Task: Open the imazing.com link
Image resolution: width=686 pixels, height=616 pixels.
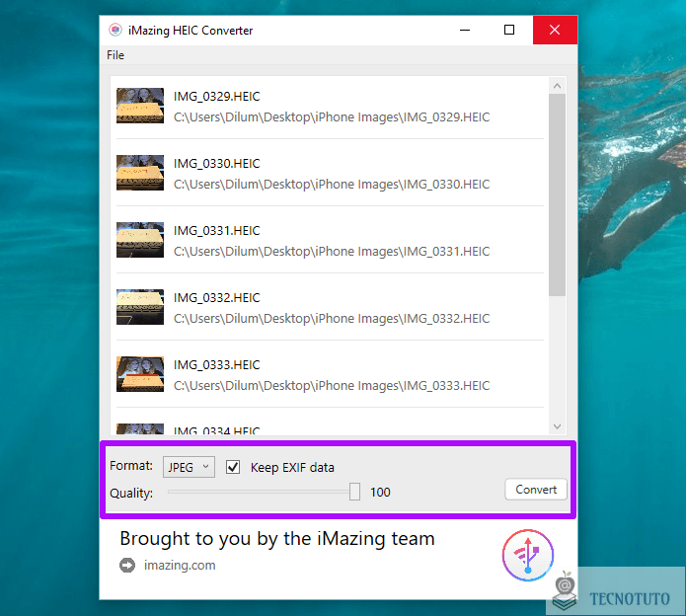Action: pyautogui.click(x=180, y=566)
